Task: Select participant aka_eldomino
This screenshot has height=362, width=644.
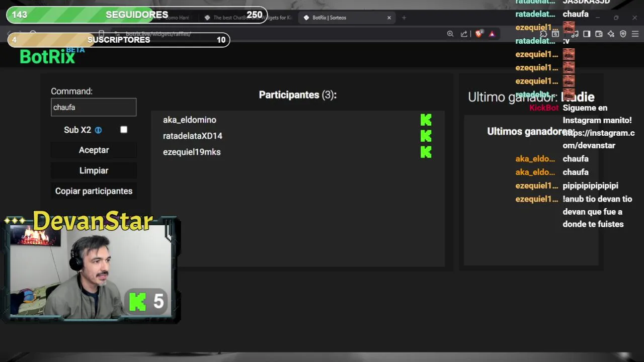Action: click(x=190, y=120)
